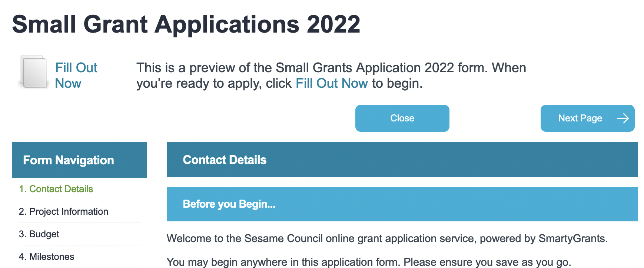Click the right arrow icon in Next Page
Viewport: 644px width, 268px height.
point(623,118)
